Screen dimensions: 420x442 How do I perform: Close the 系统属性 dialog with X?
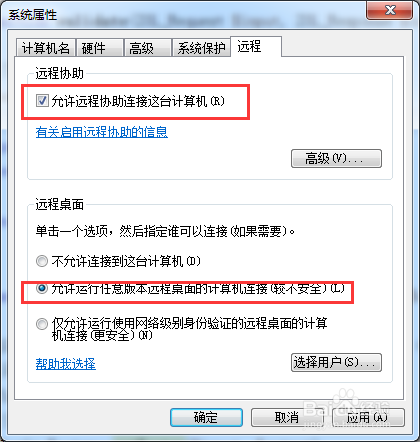389,10
